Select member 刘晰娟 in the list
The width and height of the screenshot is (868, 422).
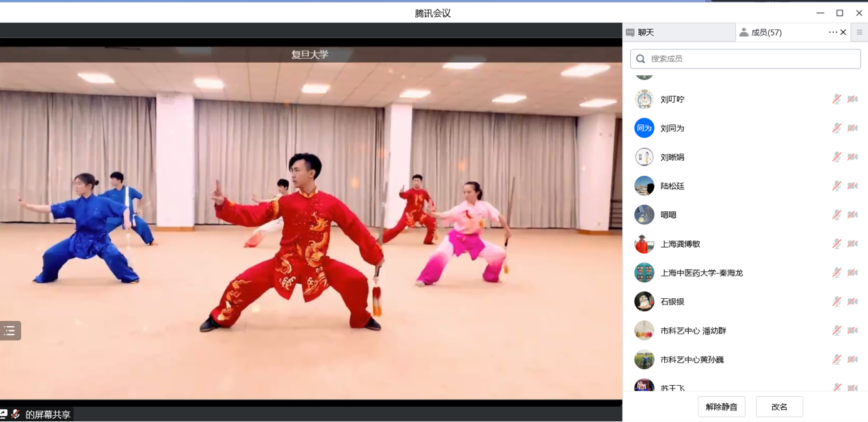tap(672, 157)
